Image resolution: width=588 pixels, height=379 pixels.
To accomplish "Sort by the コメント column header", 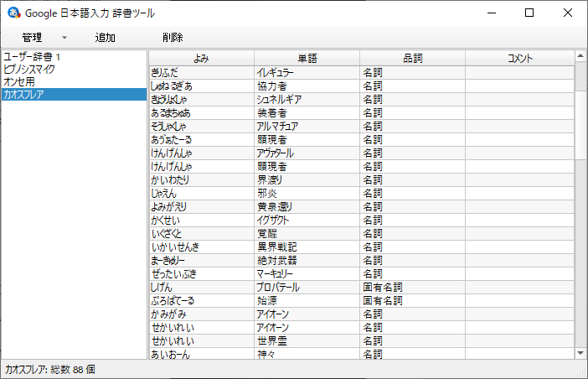I will coord(520,58).
